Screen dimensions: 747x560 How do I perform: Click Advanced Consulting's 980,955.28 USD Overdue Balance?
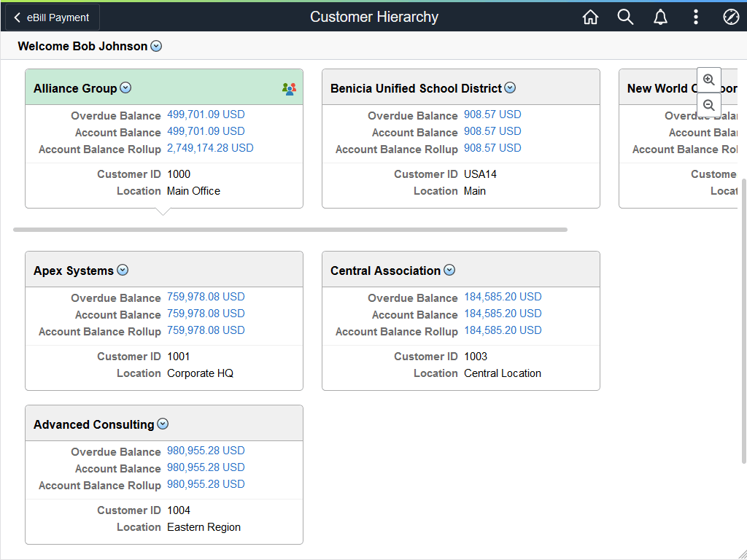click(x=206, y=451)
